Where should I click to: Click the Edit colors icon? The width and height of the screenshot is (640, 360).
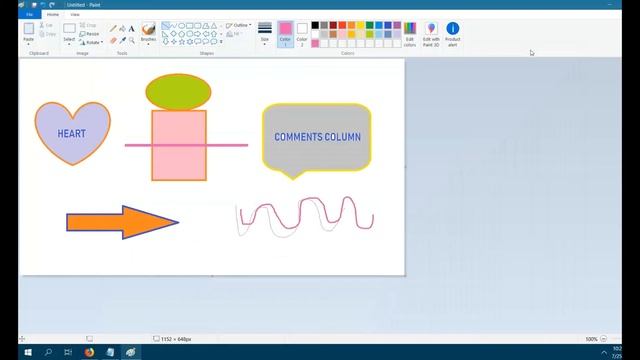[410, 34]
